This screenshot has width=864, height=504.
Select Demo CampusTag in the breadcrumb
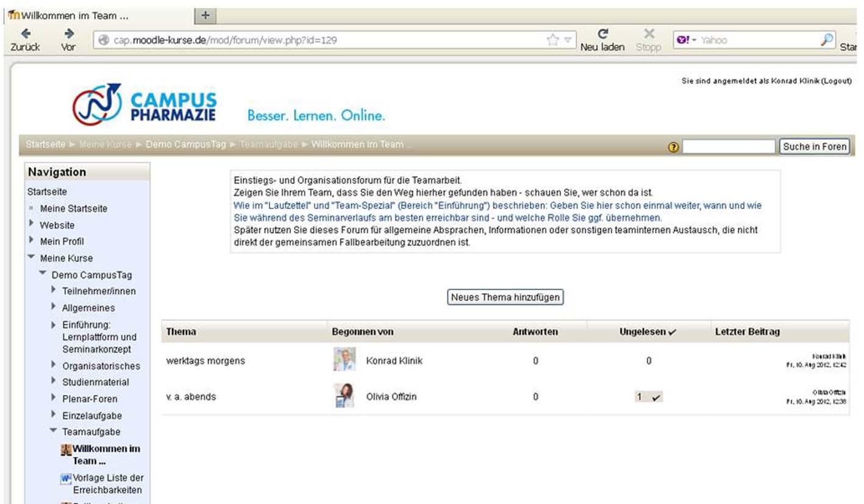tap(186, 144)
